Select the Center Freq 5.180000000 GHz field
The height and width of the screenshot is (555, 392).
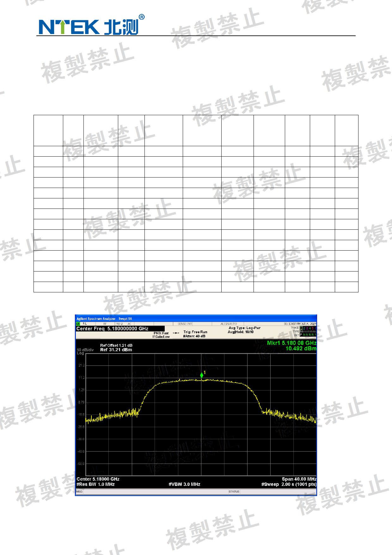tap(120, 329)
